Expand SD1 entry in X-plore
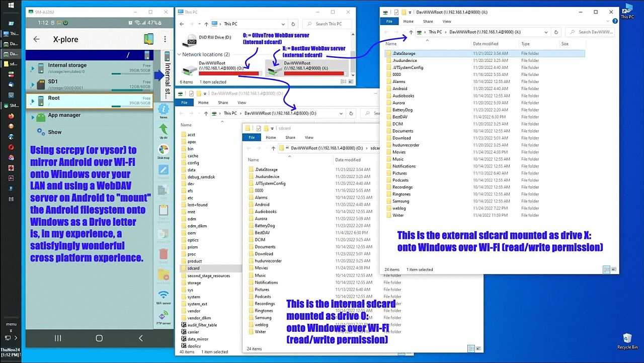The width and height of the screenshot is (644, 363). point(33,84)
